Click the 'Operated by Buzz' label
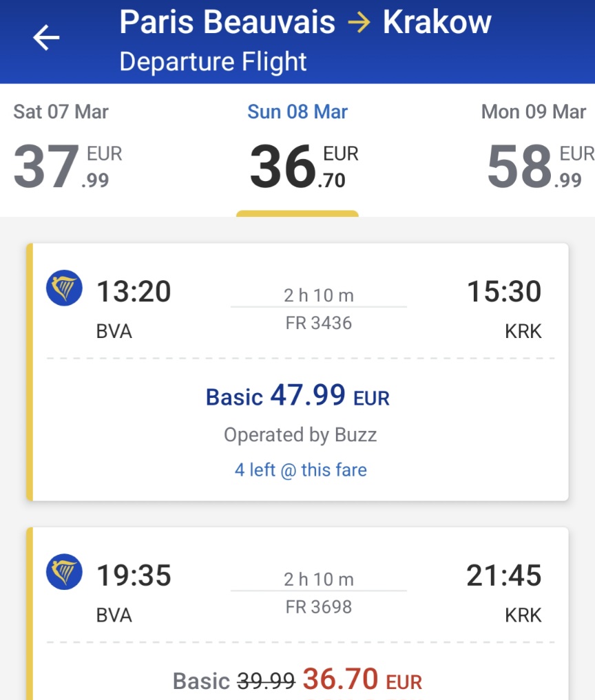The image size is (595, 700). coord(300,435)
